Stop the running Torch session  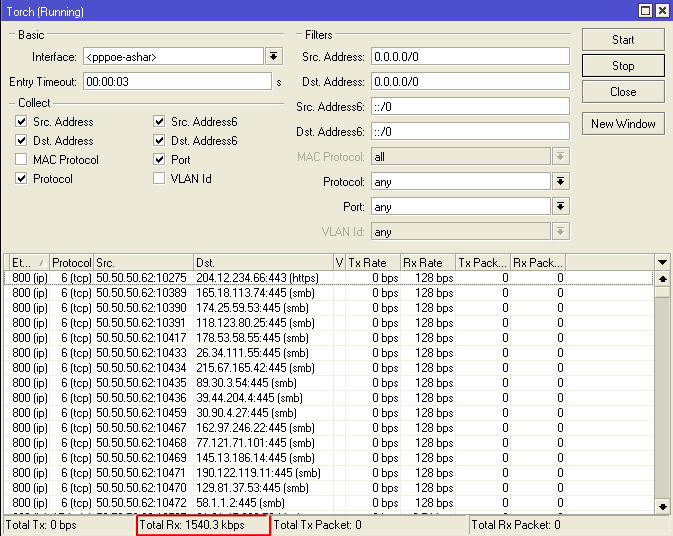pyautogui.click(x=623, y=66)
